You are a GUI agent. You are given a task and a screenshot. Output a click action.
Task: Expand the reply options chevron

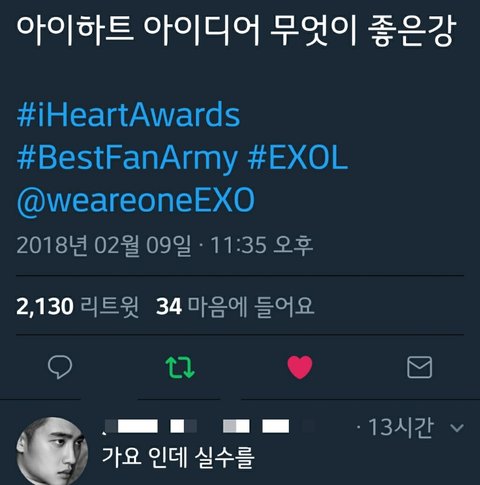[457, 428]
